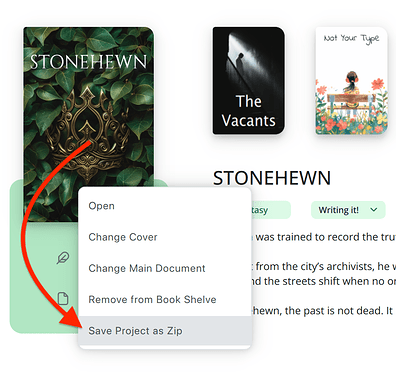Screen dimensions: 396x375
Task: Click the feather quill icon on the card
Action: (63, 258)
